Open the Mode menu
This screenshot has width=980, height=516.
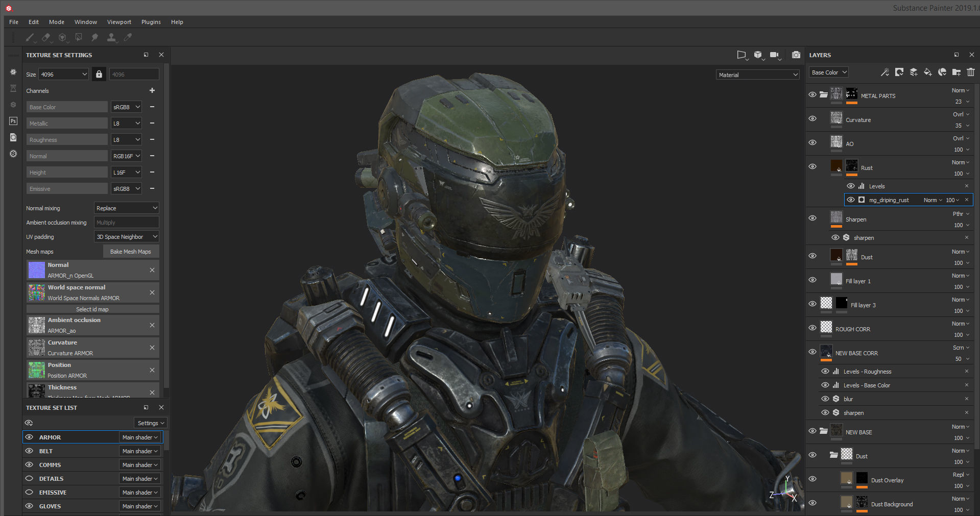click(57, 22)
